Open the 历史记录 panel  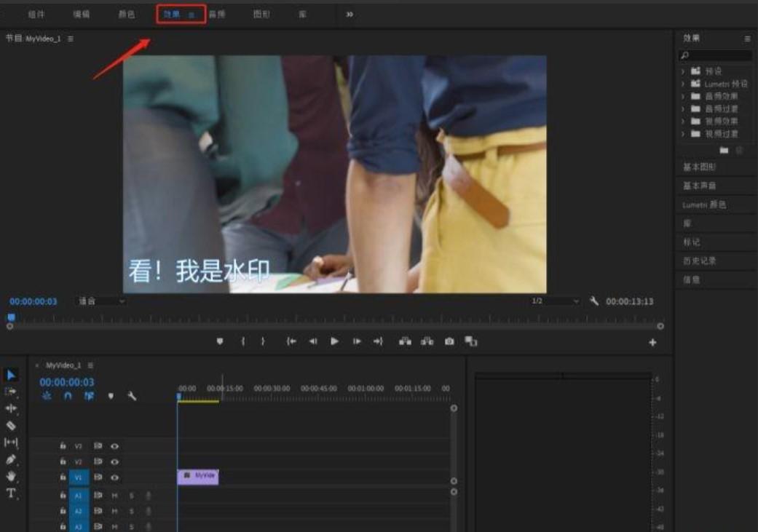tap(700, 261)
